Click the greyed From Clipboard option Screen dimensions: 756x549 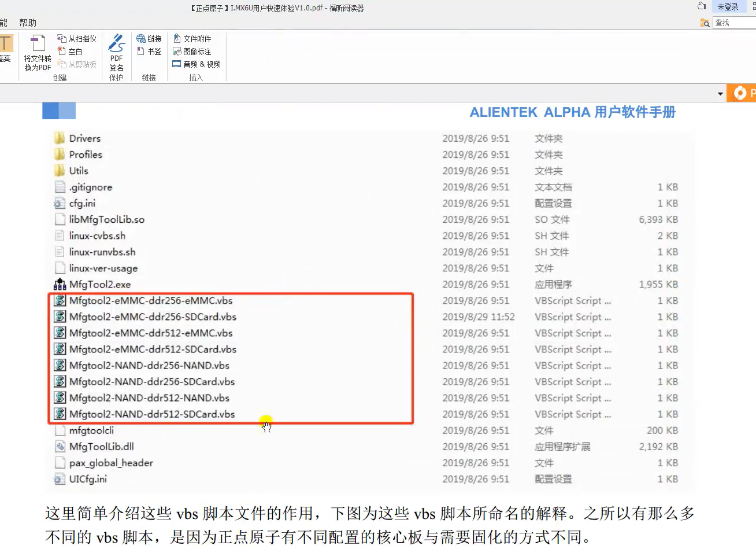coord(77,64)
